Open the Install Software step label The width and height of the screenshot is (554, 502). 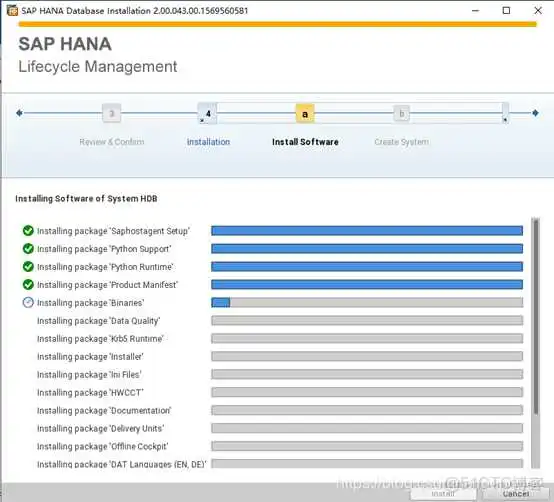click(305, 142)
